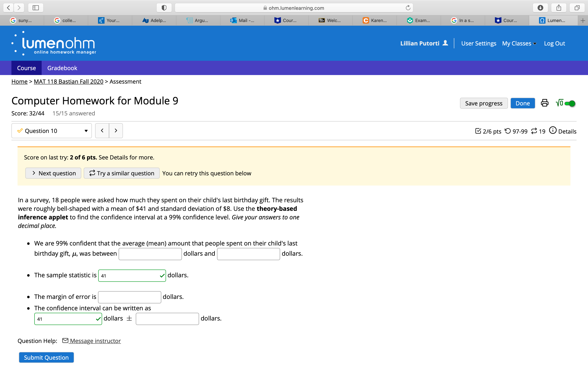Open the Question 10 dropdown selector

[x=51, y=131]
